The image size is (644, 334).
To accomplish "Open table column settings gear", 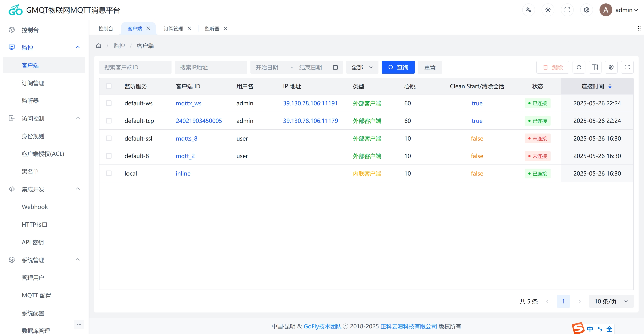I will click(x=611, y=67).
